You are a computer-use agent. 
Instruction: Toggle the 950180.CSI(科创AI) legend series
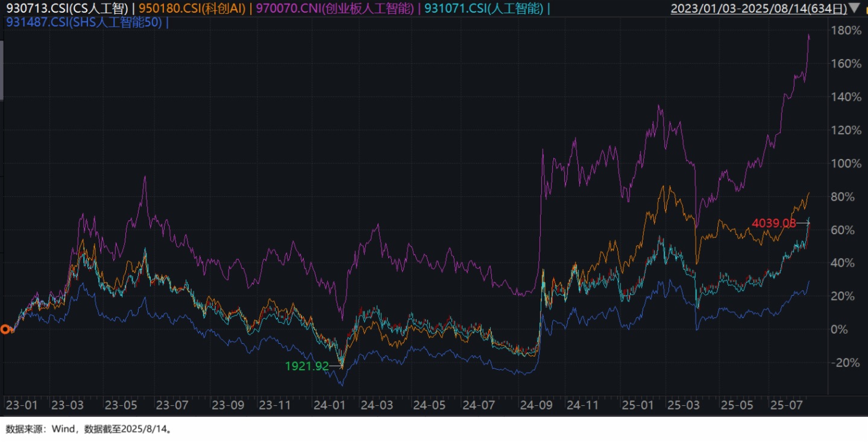(193, 9)
